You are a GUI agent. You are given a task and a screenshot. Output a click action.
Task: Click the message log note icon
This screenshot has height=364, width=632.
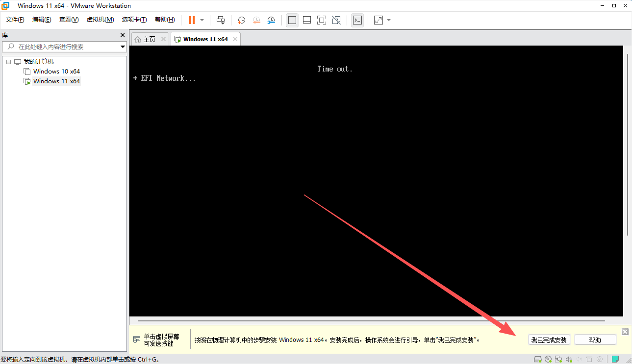615,359
